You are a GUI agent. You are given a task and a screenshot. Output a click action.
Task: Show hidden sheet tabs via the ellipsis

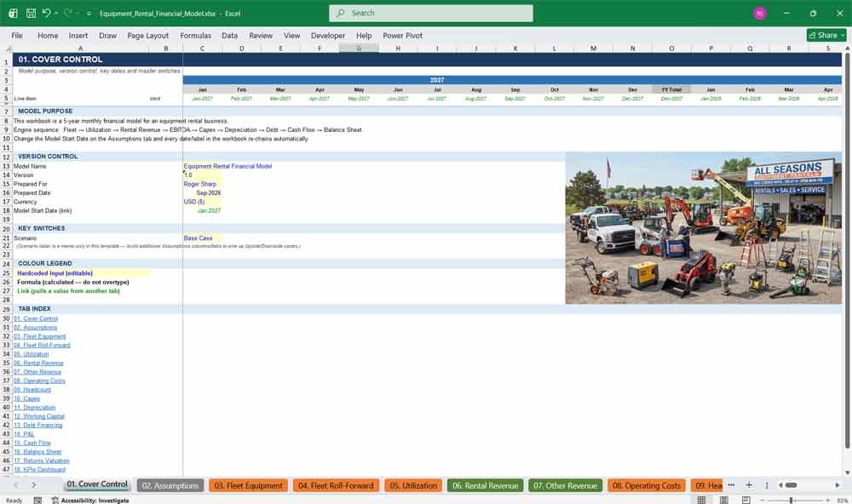(731, 485)
